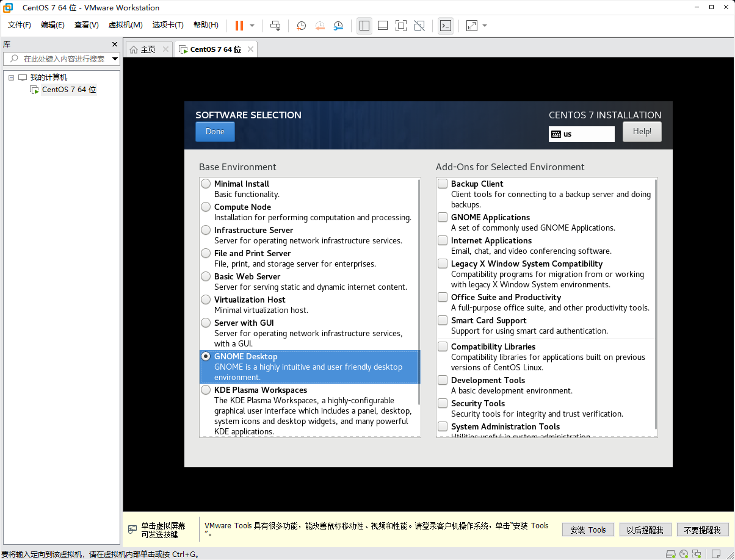Select Minimal Install radio button
The width and height of the screenshot is (735, 560).
[206, 184]
